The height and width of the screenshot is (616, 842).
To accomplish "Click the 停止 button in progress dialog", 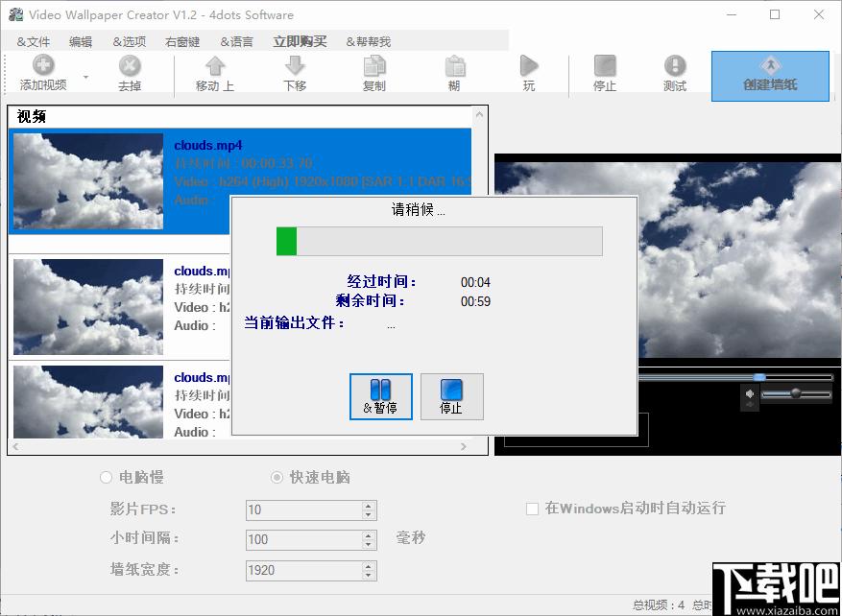I will (451, 396).
